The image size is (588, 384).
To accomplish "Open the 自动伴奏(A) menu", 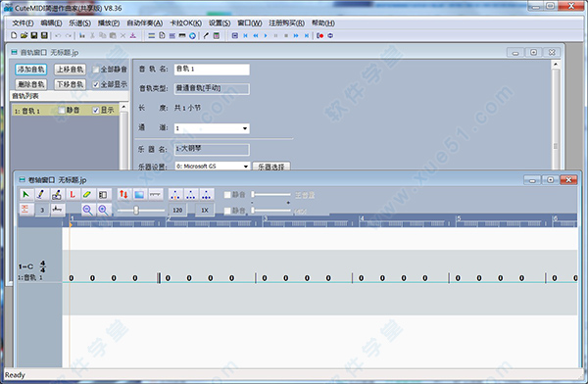I will [x=145, y=24].
